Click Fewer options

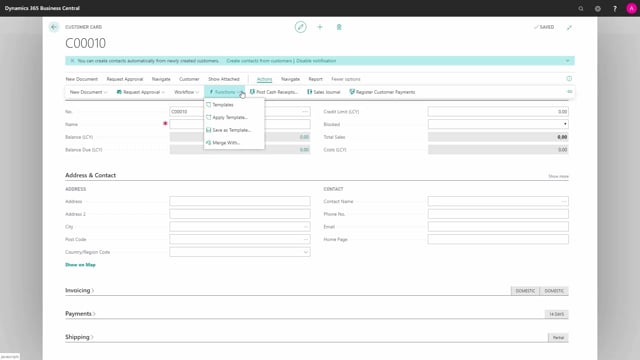tap(346, 79)
